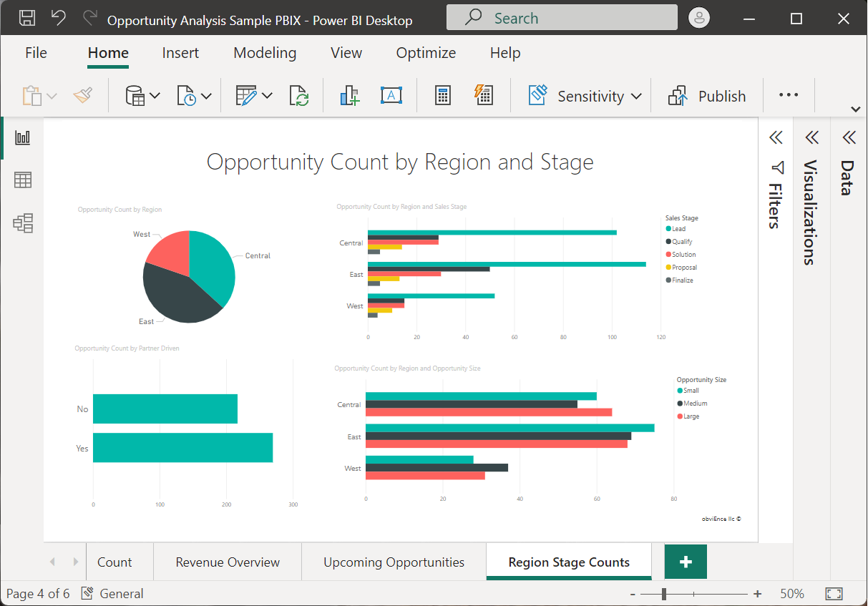Click the New measure calculator icon
868x606 pixels.
[443, 96]
